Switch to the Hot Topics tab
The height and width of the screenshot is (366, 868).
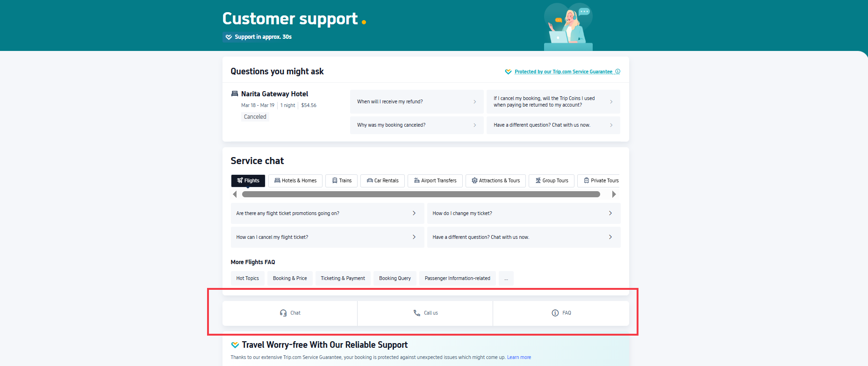pos(247,278)
